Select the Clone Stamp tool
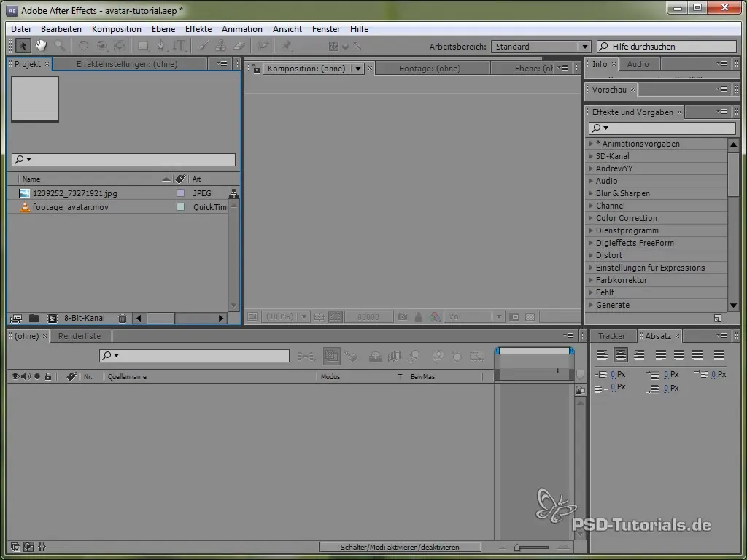The height and width of the screenshot is (560, 747). (x=220, y=46)
